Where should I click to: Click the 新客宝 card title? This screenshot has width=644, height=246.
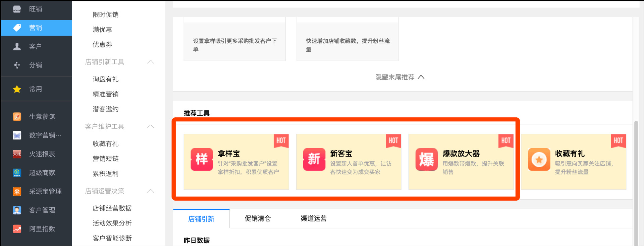click(x=341, y=154)
